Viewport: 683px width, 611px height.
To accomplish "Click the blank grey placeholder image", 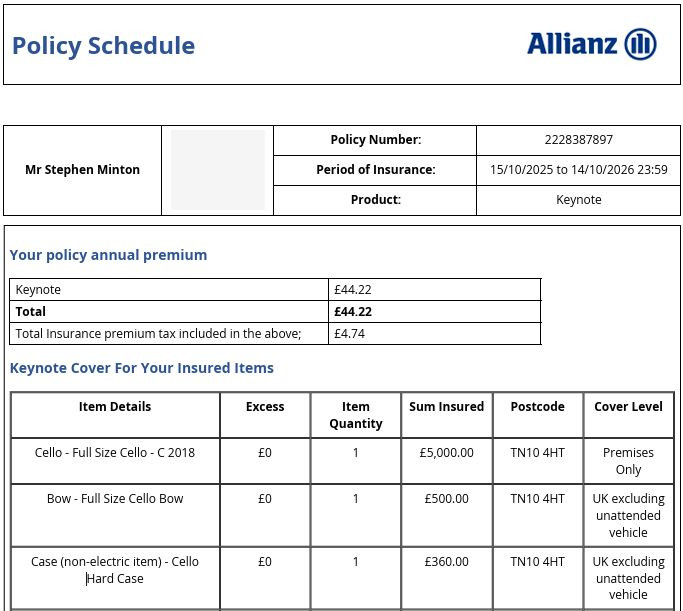I will click(218, 170).
